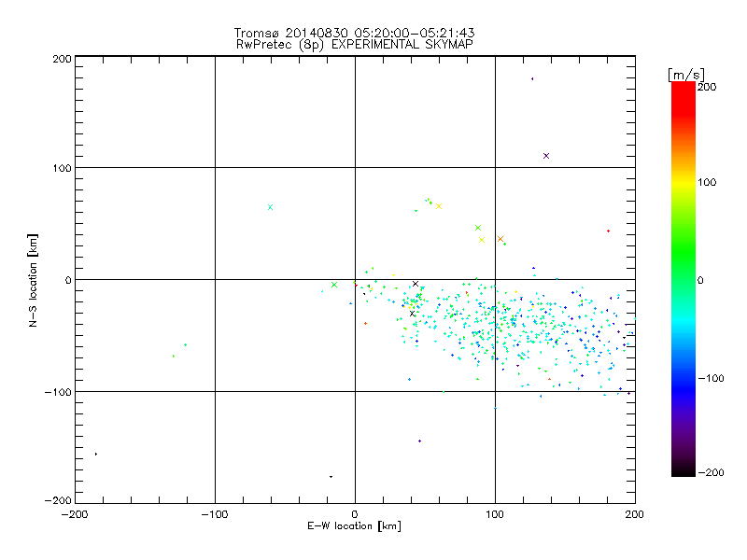747x560 pixels.
Task: Click the E-W axis '-200' tick label
Action: pyautogui.click(x=75, y=514)
